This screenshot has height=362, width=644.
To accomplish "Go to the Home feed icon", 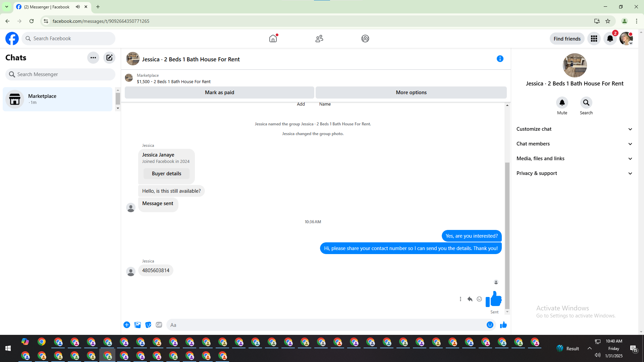I will (273, 39).
